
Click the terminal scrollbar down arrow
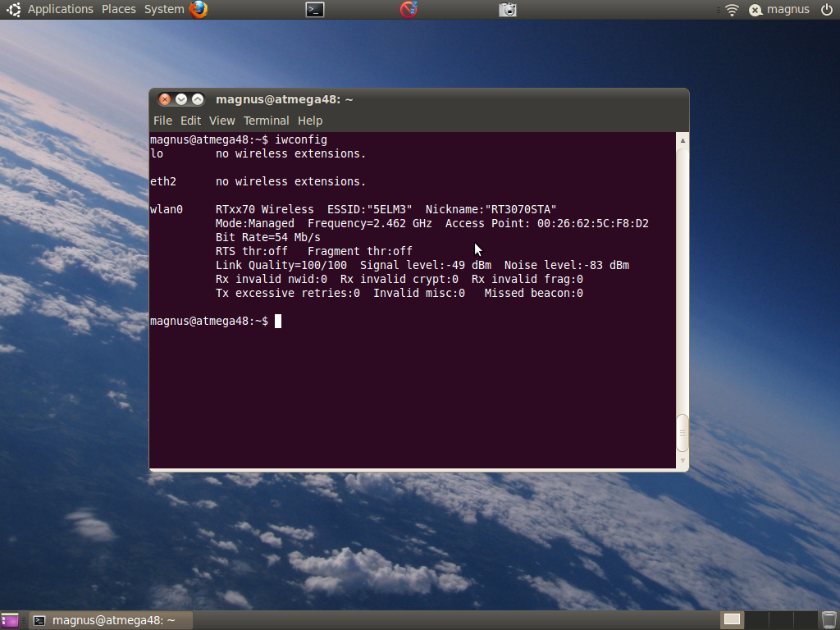[x=682, y=460]
